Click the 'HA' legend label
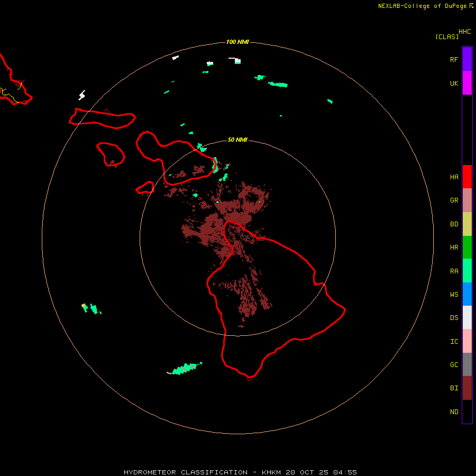 (x=454, y=177)
